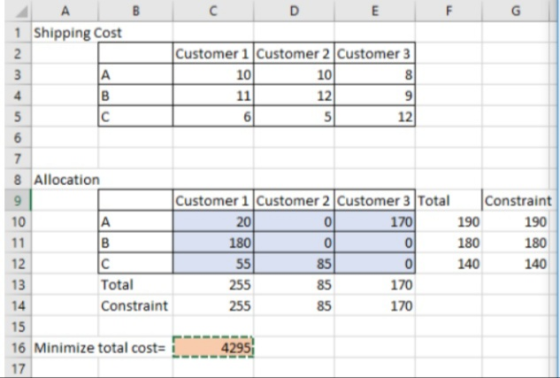The height and width of the screenshot is (378, 560).
Task: Select row 17 header
Action: pyautogui.click(x=18, y=368)
